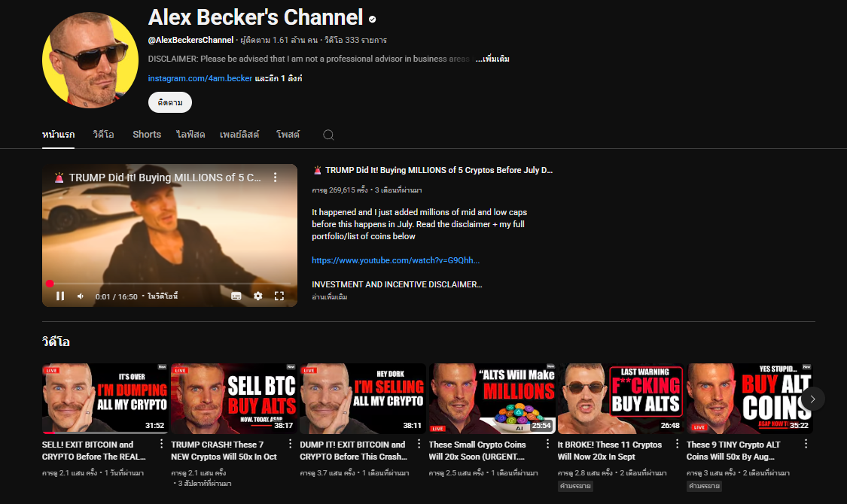Expand channel description with เพิ่มเติม
This screenshot has width=847, height=504.
tap(492, 59)
